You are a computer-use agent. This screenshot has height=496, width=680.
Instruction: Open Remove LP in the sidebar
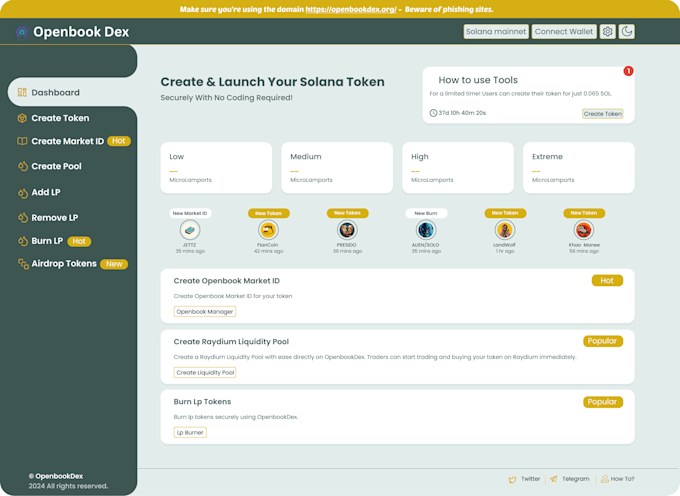(x=55, y=218)
